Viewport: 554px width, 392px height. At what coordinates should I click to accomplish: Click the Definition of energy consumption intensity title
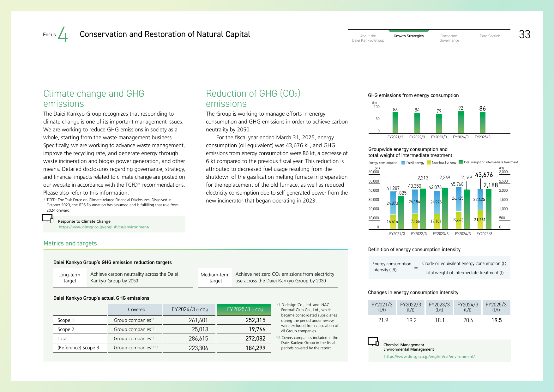414,250
